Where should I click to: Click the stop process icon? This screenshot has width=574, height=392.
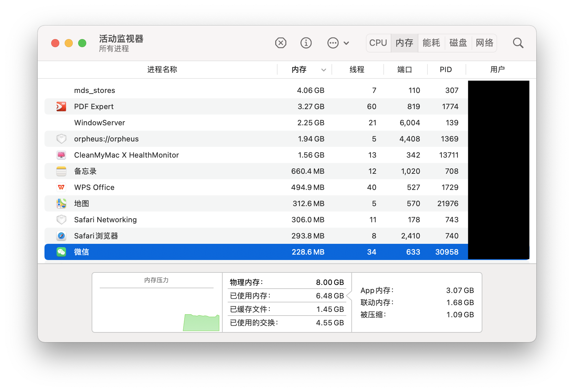coord(281,43)
